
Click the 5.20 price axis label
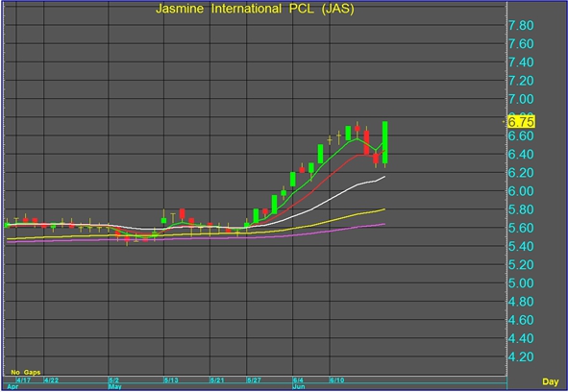[521, 265]
